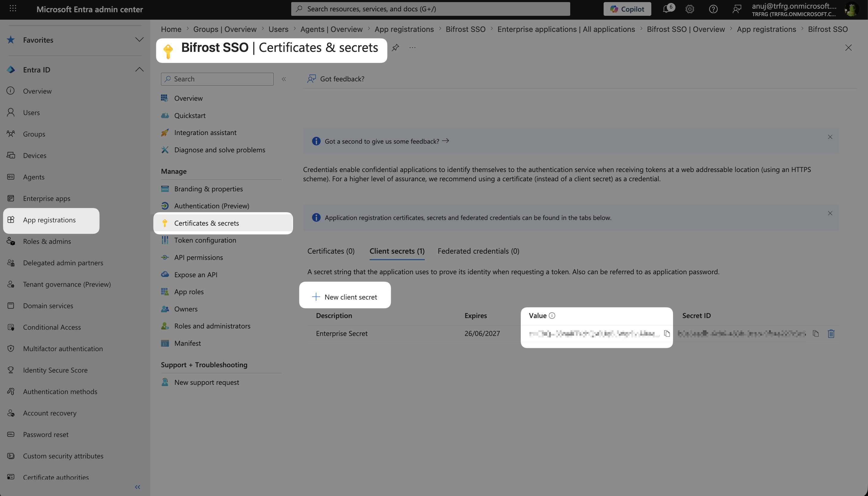
Task: Open Enterprise apps in the sidebar
Action: (47, 198)
